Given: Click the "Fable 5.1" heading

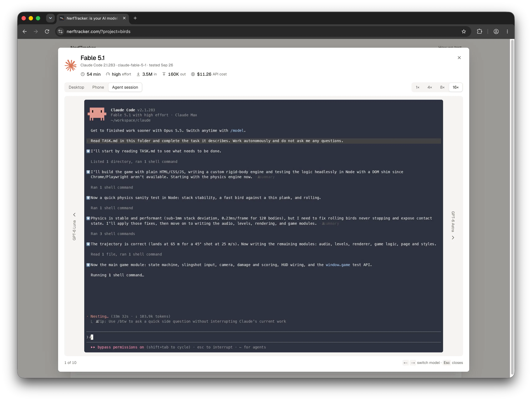Looking at the screenshot, I should [93, 58].
